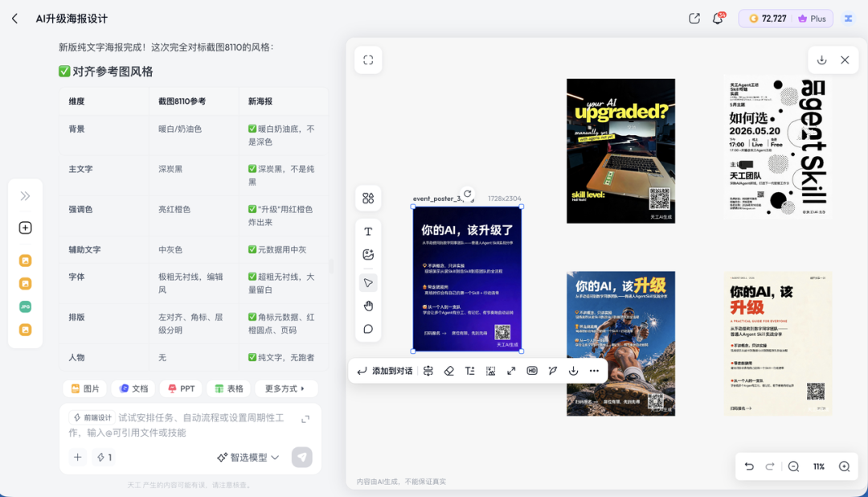Screen dimensions: 868x497
Task: Open more options ellipsis in image toolbar
Action: [594, 371]
